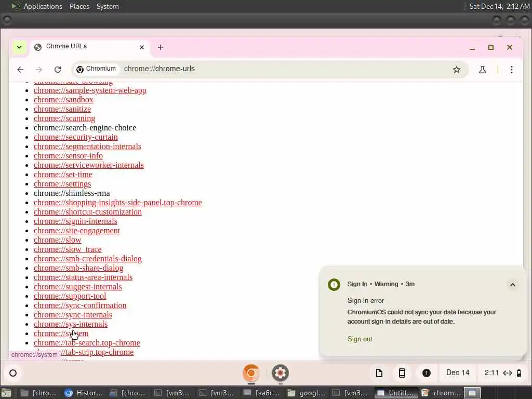Open chrome://status-area-internals link

pyautogui.click(x=83, y=277)
